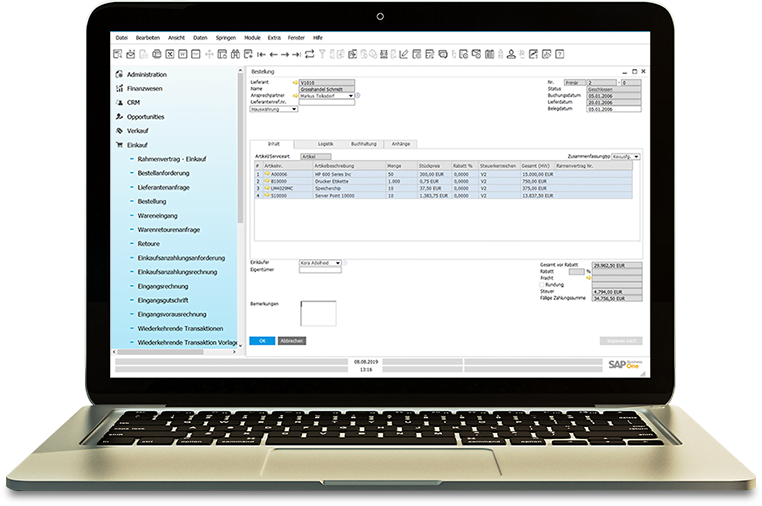Screen dimensions: 762x506
Task: Click the pencil edit toolbar icon
Action: tap(404, 54)
